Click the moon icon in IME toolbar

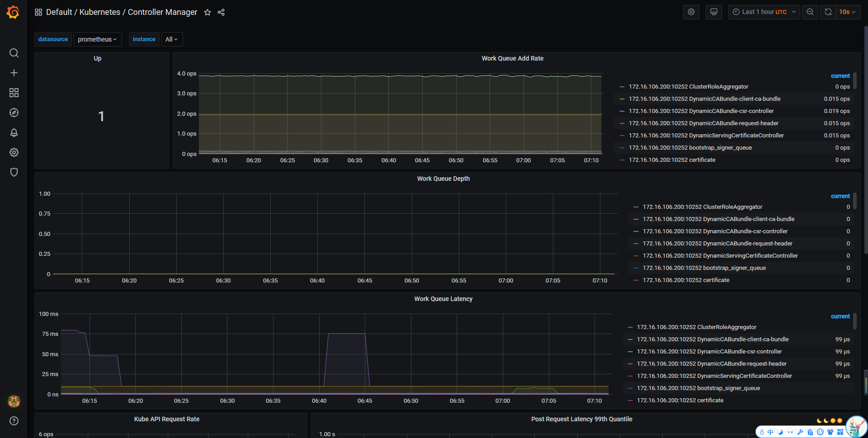click(x=780, y=432)
